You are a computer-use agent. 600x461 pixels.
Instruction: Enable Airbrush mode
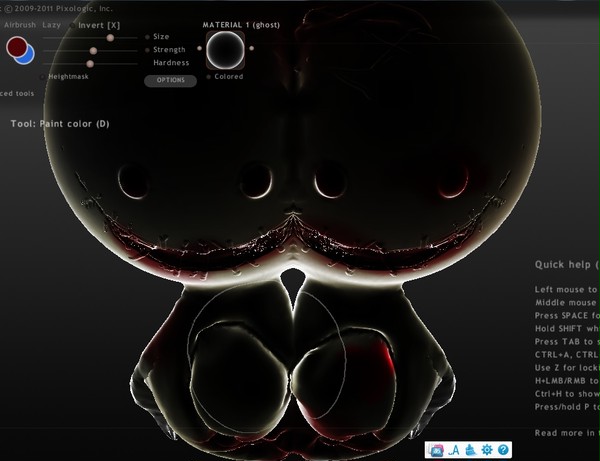click(x=20, y=25)
